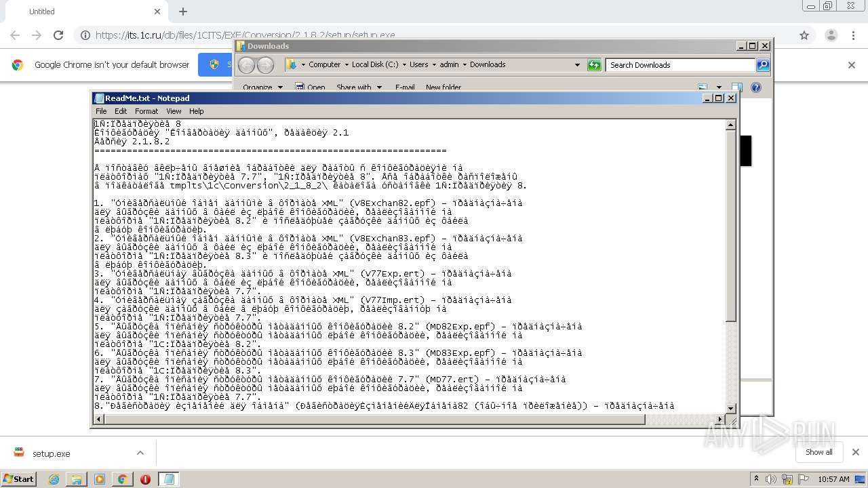
Task: Open the red Opera-style taskbar icon
Action: click(x=145, y=479)
